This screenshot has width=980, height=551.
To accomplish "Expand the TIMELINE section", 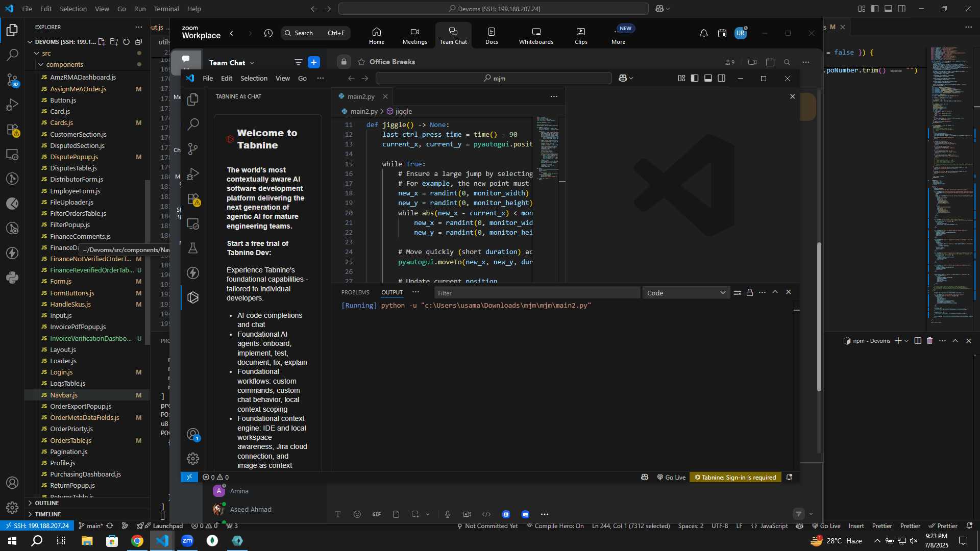I will 48,514.
